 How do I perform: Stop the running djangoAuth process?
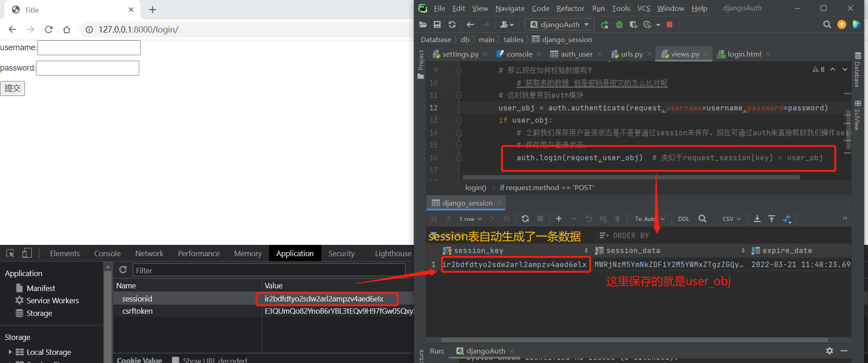(670, 24)
